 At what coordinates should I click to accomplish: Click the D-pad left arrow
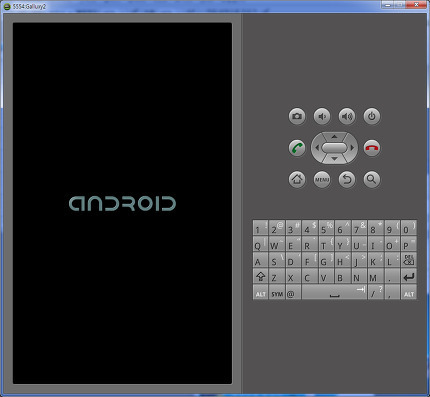[x=317, y=148]
